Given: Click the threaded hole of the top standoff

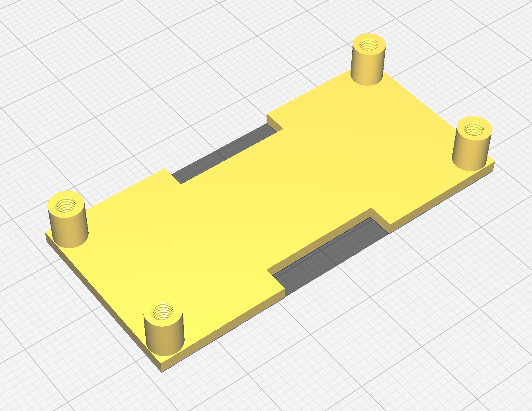Looking at the screenshot, I should (369, 45).
